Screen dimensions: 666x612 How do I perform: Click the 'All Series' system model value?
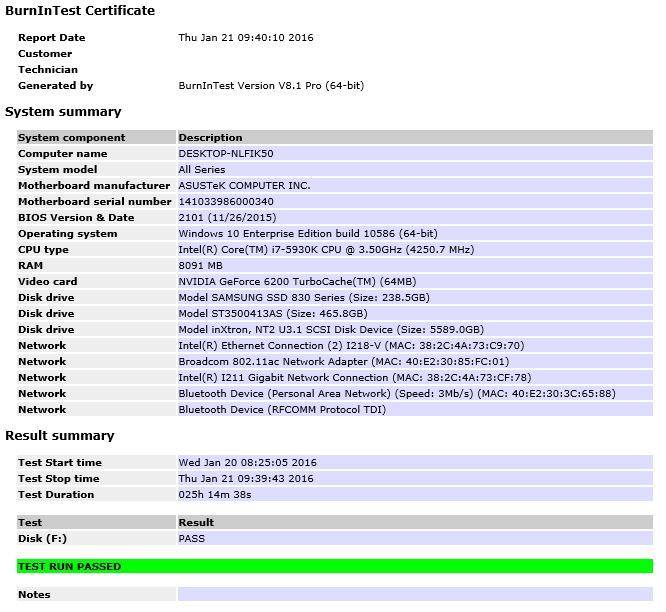202,170
